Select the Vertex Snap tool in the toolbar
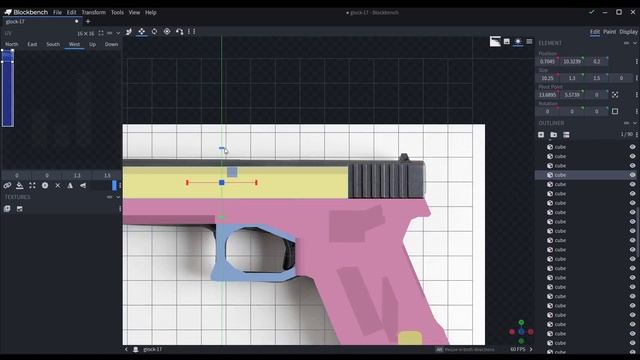 click(180, 31)
